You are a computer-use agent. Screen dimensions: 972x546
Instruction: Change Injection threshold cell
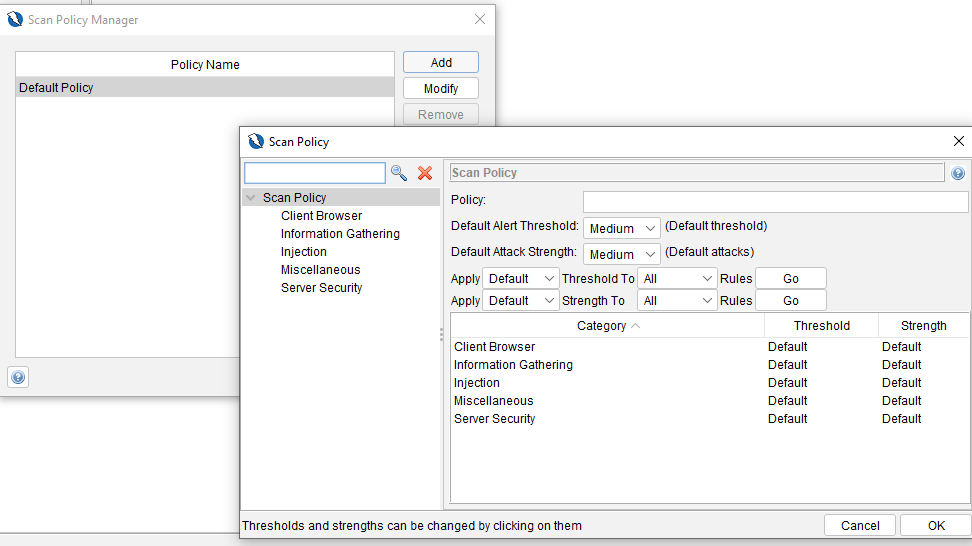821,382
